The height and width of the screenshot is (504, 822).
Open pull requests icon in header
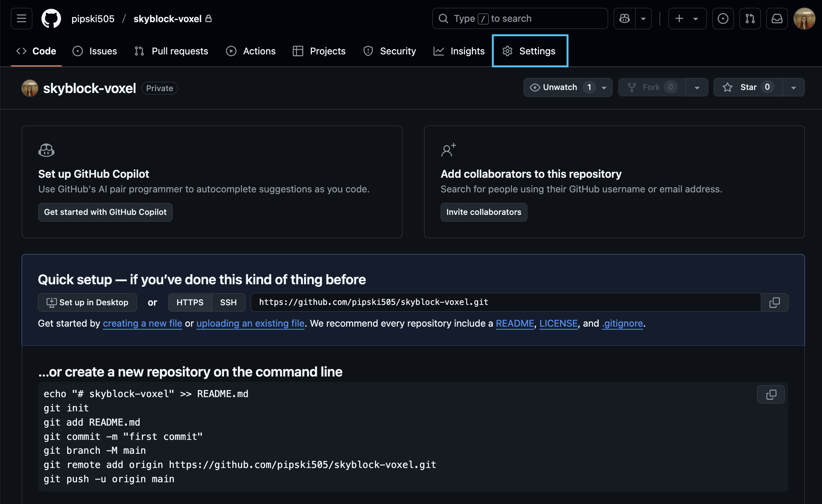coord(750,18)
